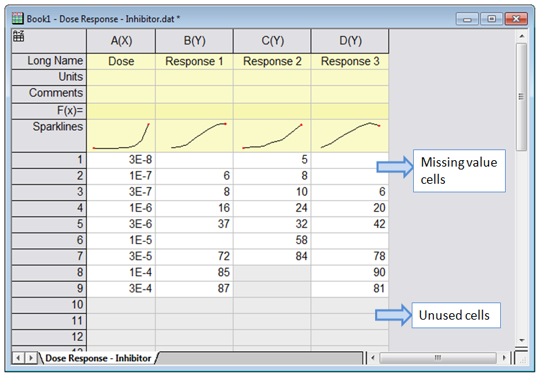Click Response 1 value 87

[x=195, y=289]
